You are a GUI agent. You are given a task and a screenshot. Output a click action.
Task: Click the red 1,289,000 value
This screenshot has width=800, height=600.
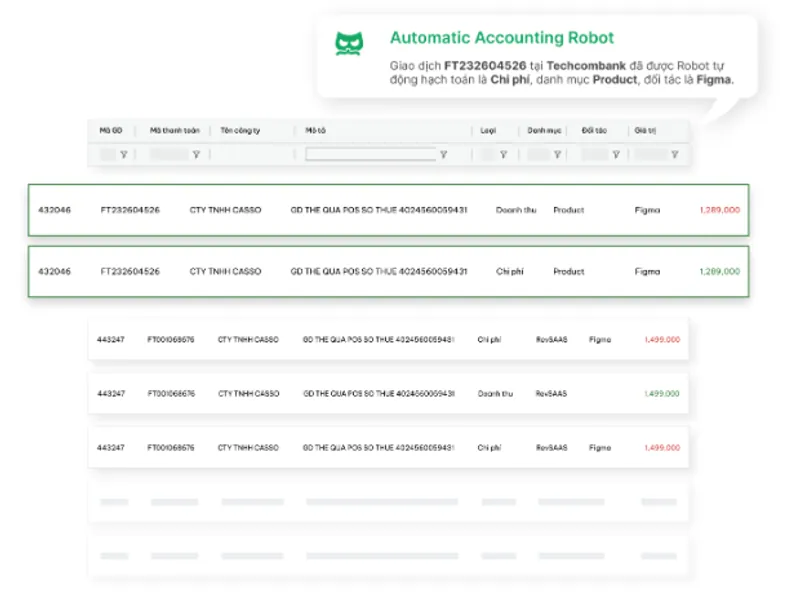[719, 210]
